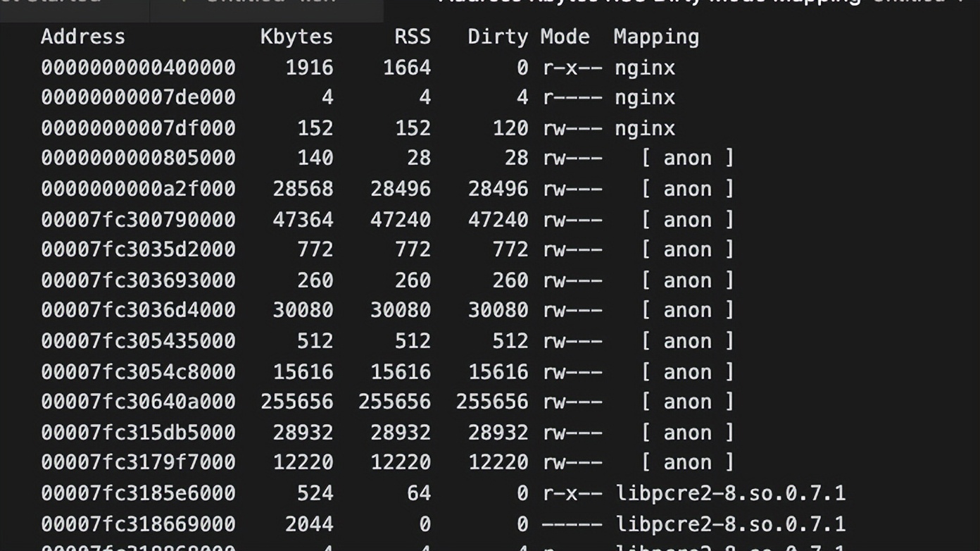Click nginx in the 00000000007de000 row

tap(645, 97)
